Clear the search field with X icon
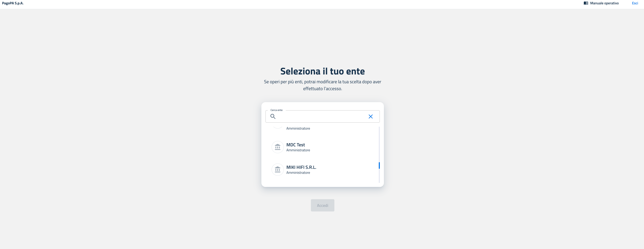 coord(370,116)
